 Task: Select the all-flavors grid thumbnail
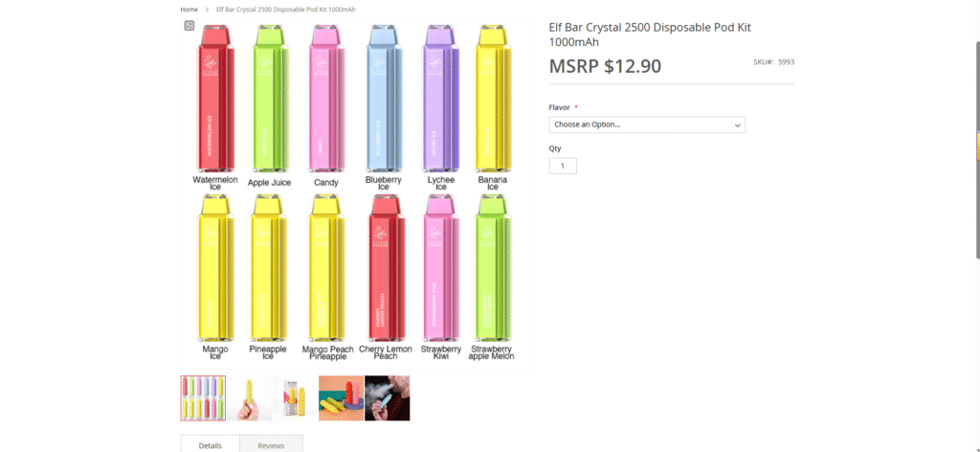[x=203, y=398]
